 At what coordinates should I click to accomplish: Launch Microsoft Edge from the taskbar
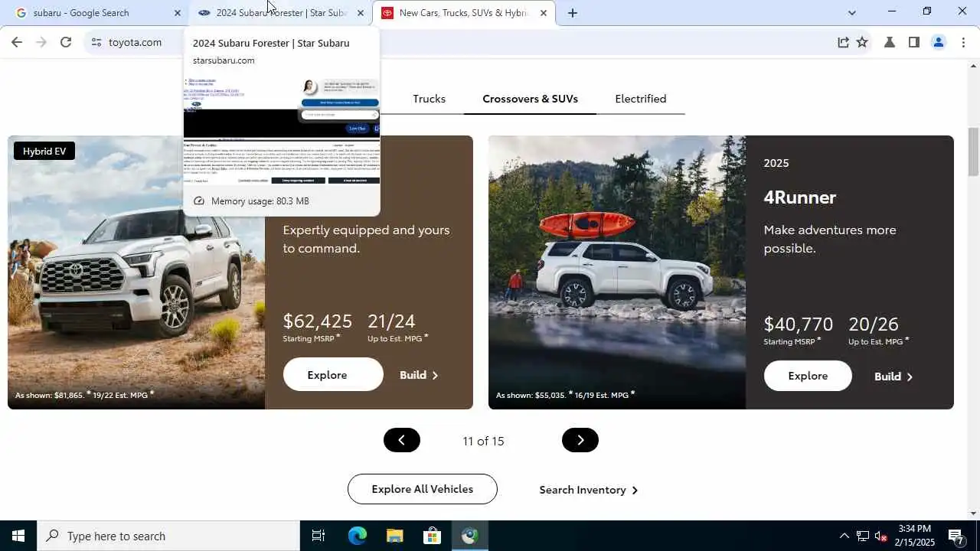pos(358,536)
